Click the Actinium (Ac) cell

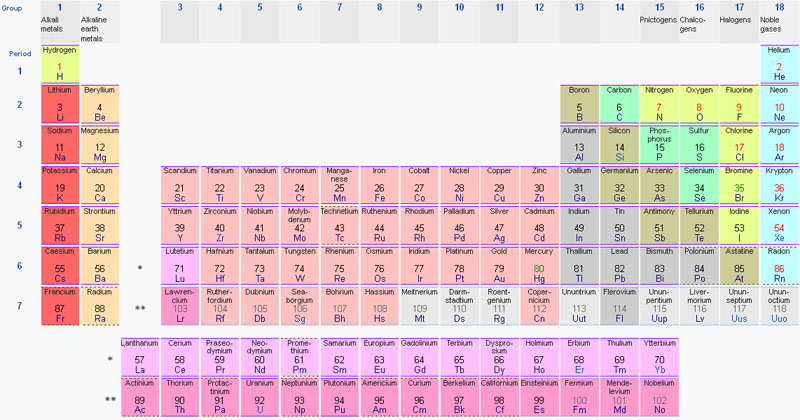pos(139,397)
